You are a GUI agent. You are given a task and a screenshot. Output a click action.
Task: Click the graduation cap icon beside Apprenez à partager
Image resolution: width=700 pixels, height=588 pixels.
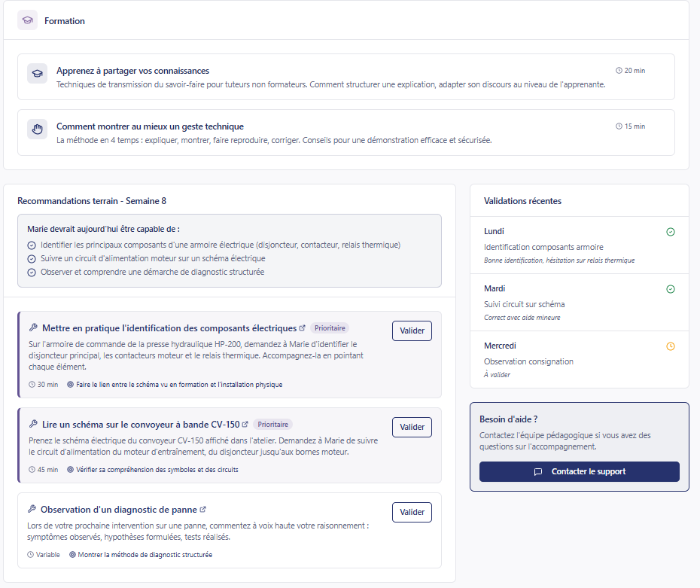37,73
